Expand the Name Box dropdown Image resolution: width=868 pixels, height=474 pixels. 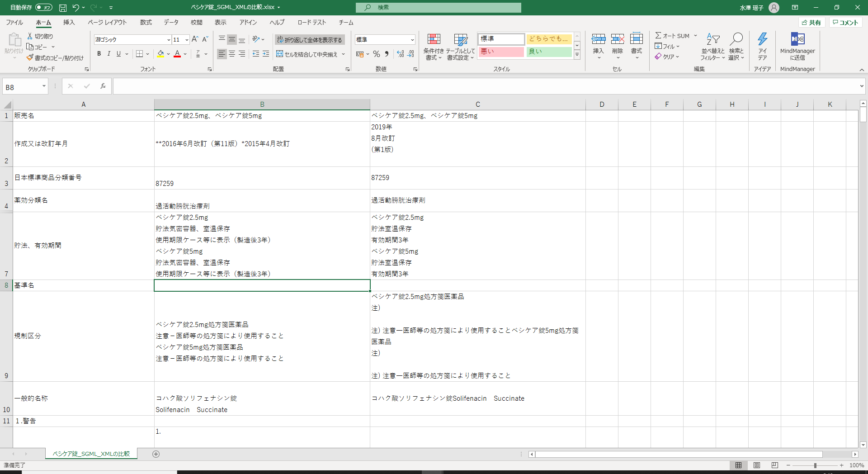[x=44, y=86]
